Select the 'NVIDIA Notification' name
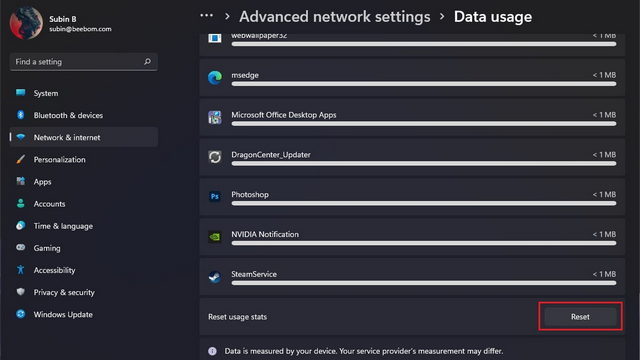 point(265,234)
